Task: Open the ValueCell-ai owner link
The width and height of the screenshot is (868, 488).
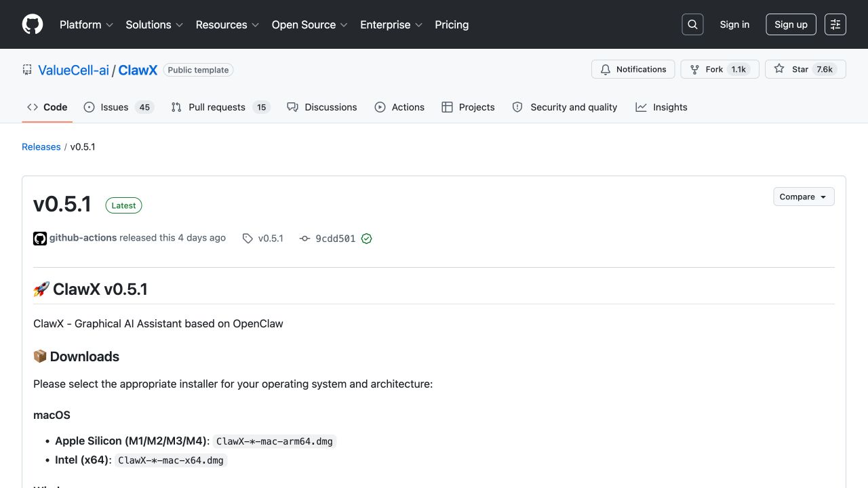Action: click(x=73, y=70)
